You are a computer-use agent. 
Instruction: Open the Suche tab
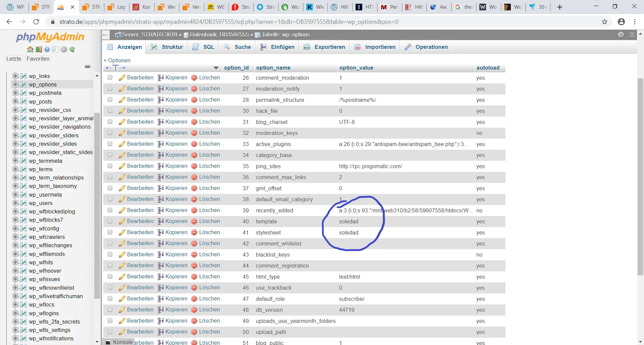click(x=237, y=47)
